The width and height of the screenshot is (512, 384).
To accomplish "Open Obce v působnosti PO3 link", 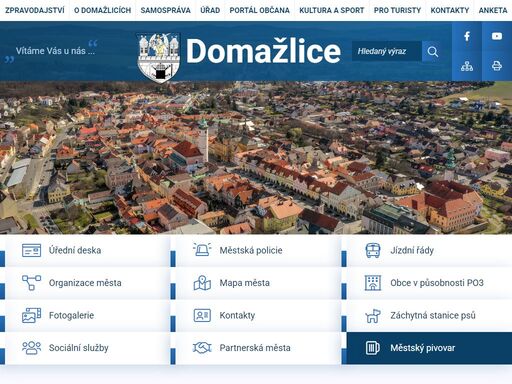I will coord(437,283).
